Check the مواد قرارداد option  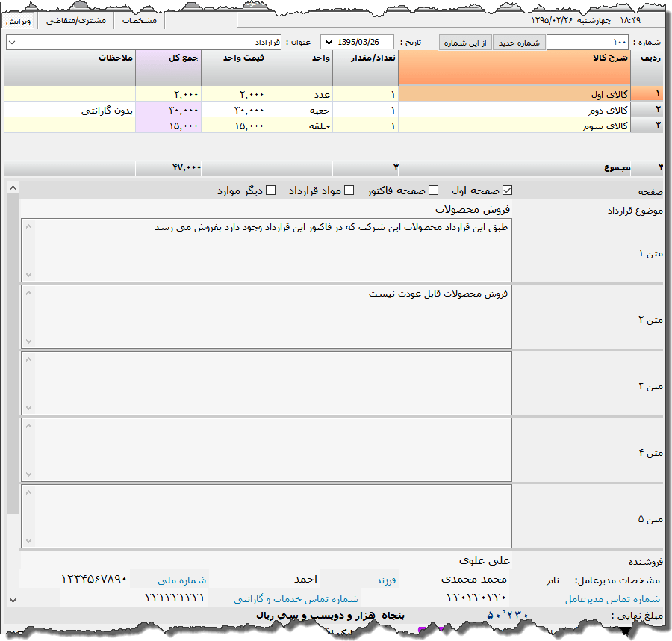click(348, 190)
